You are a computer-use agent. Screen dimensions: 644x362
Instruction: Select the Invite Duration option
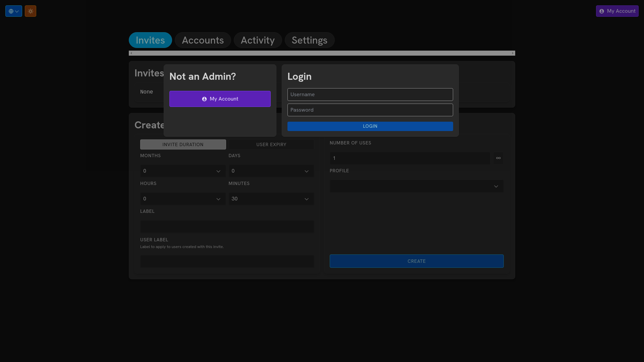(183, 144)
